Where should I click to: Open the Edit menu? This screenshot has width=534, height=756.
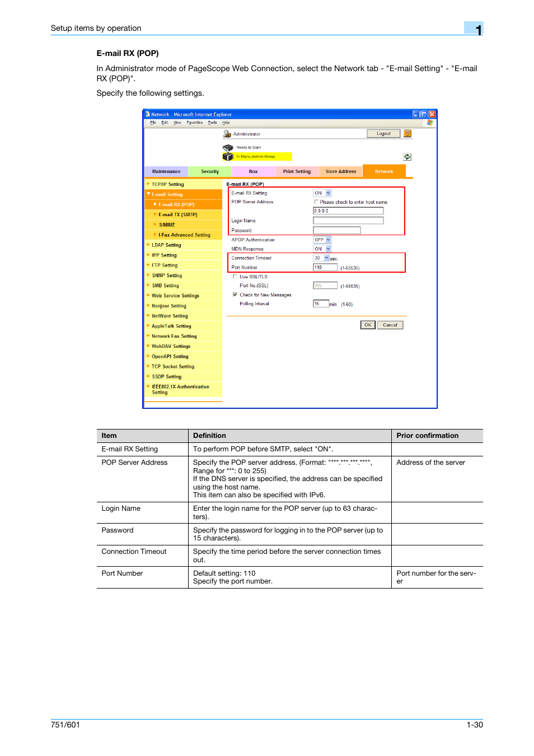[x=165, y=122]
